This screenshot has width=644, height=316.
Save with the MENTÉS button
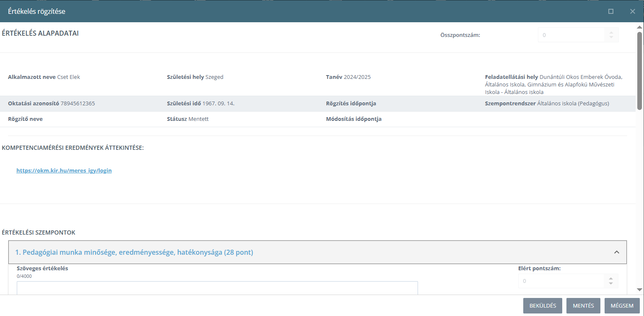tap(583, 306)
